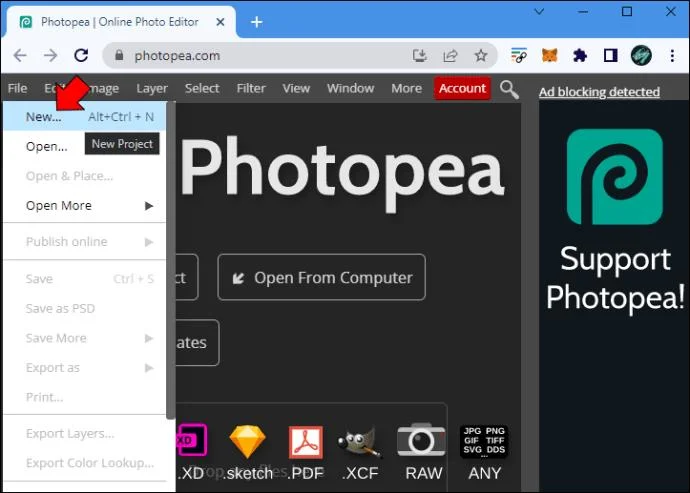Expand the Publish online submenu

[x=84, y=242]
